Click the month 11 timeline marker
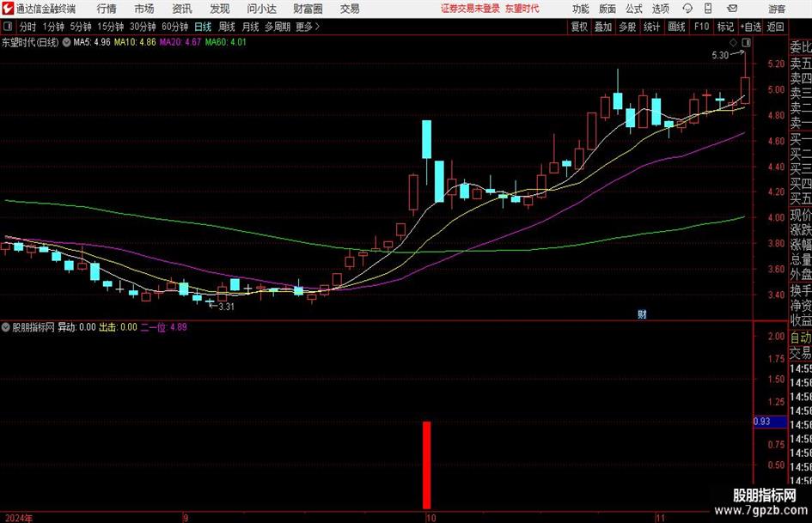812x523 pixels. 660,518
